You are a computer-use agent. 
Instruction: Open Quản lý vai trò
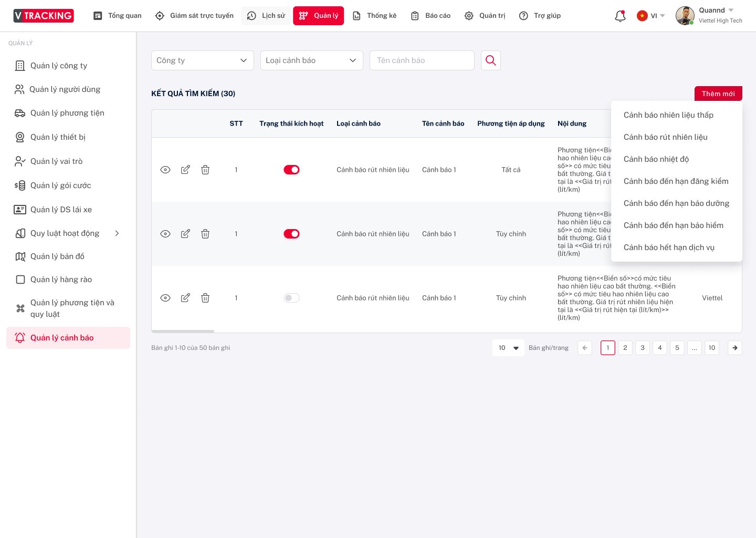click(68, 161)
